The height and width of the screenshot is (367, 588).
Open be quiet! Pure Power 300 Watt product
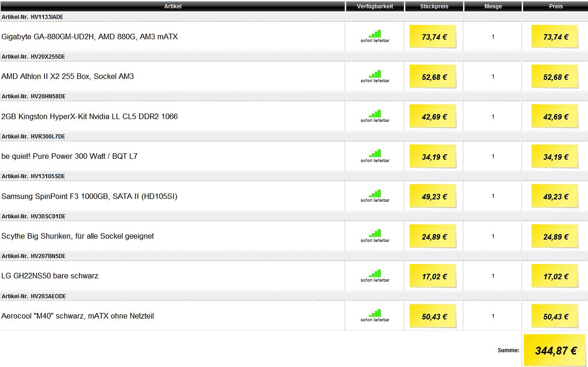tap(69, 156)
